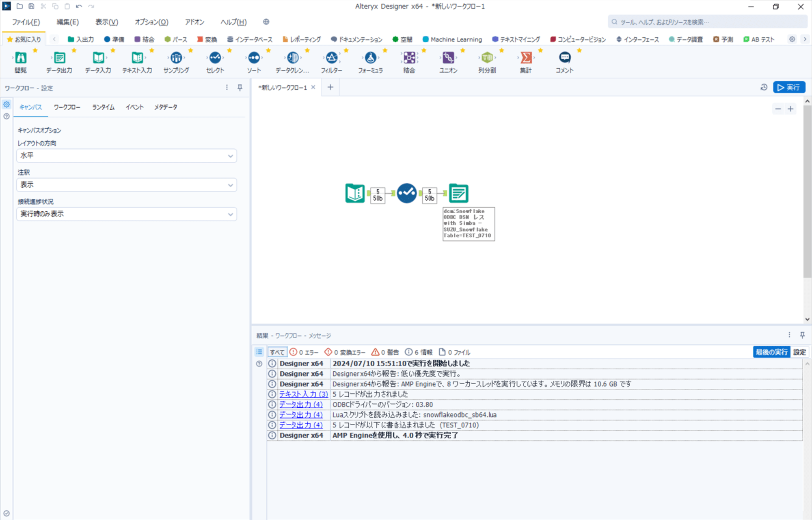812x520 pixels.
Task: Open テキスト入力 (3) link in messages
Action: click(x=303, y=394)
